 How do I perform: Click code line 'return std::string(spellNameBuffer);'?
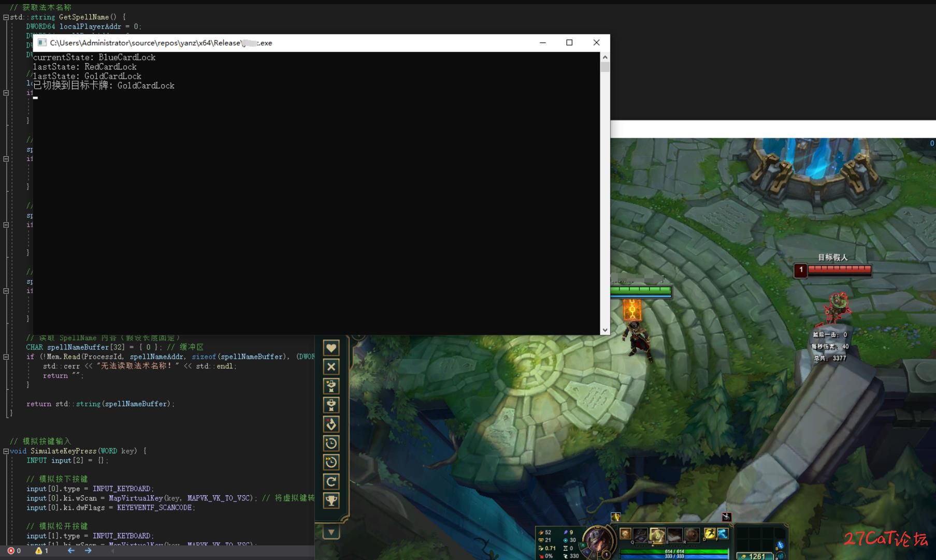tap(100, 404)
